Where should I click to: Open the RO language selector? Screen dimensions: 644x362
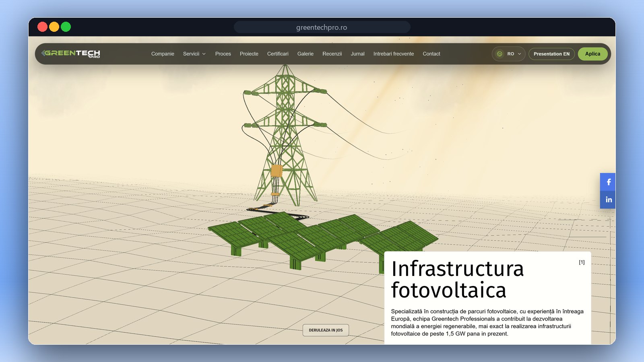pos(508,54)
